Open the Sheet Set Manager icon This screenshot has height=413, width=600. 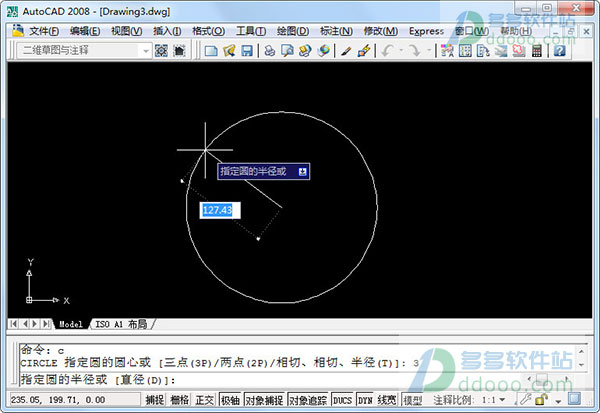501,51
